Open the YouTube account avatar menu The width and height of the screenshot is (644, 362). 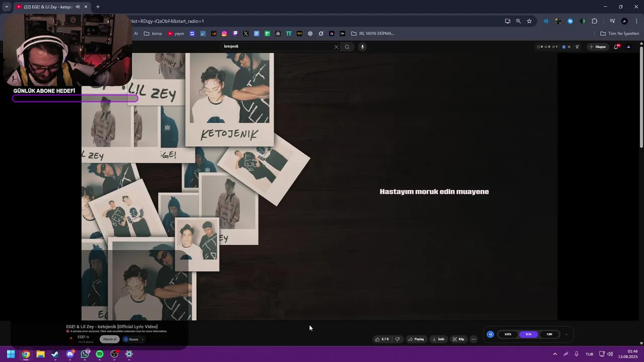[628, 47]
